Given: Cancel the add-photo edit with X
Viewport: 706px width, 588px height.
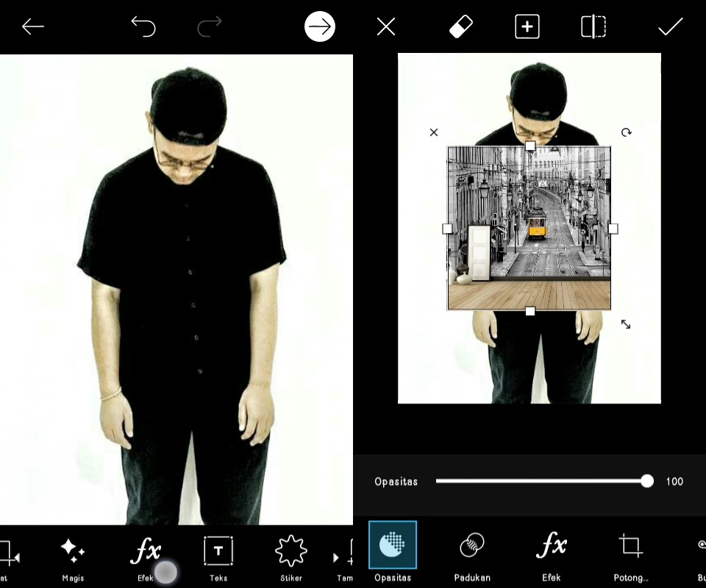Looking at the screenshot, I should click(386, 26).
